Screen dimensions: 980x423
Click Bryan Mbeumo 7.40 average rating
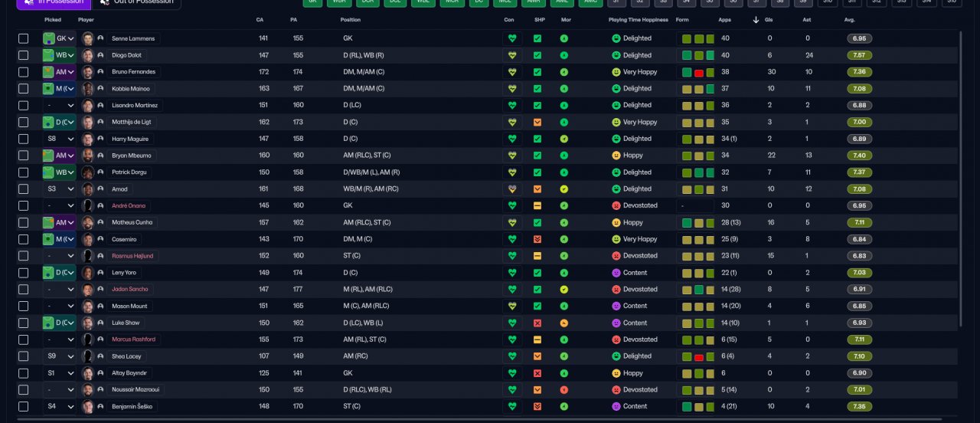[x=859, y=156]
